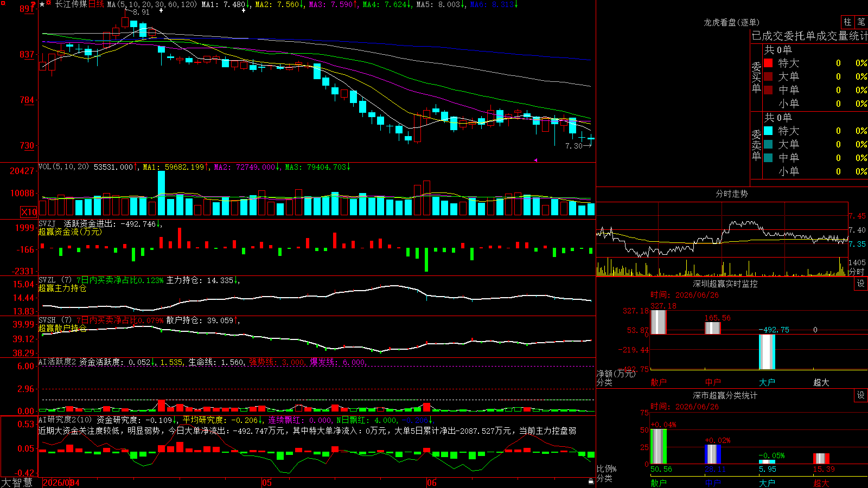
Task: Click the 深市超赢分类统计 panel title
Action: pos(725,395)
